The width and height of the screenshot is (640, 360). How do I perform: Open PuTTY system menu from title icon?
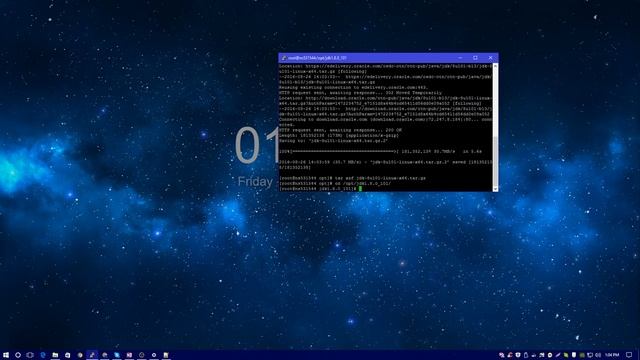pos(284,58)
